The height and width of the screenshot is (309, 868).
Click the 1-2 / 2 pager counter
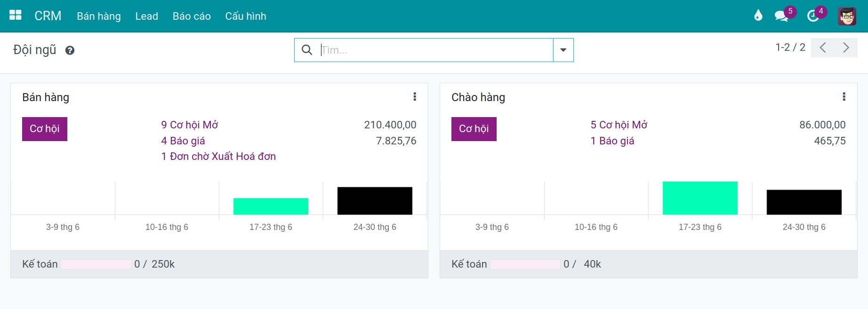point(790,48)
